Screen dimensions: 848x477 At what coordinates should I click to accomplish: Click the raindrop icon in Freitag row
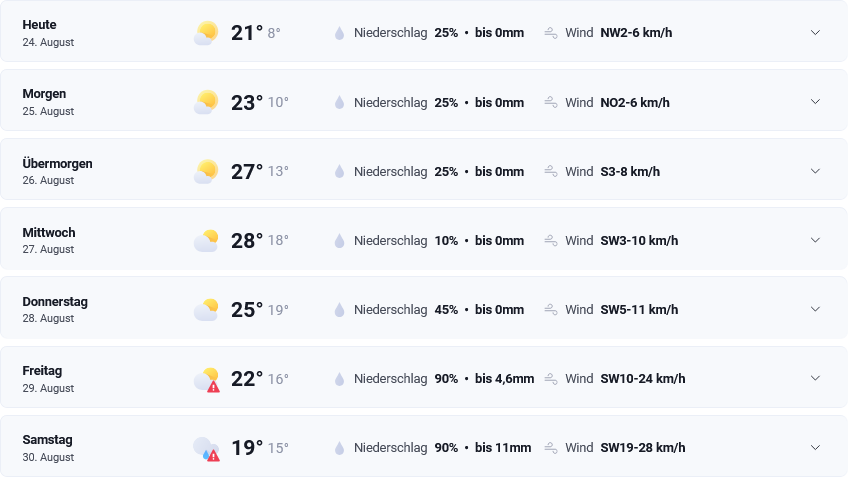point(339,379)
